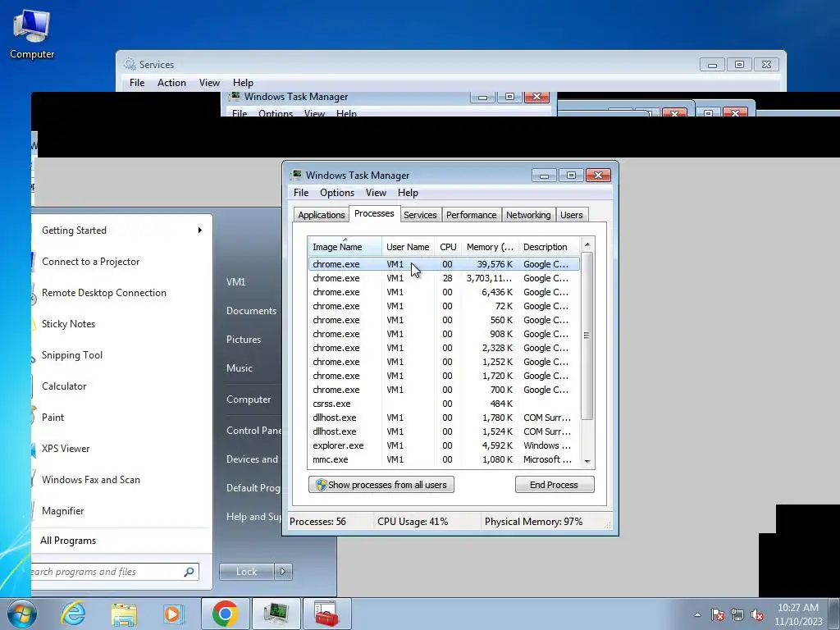Open Documents link in Start menu
The height and width of the screenshot is (630, 840).
251,311
